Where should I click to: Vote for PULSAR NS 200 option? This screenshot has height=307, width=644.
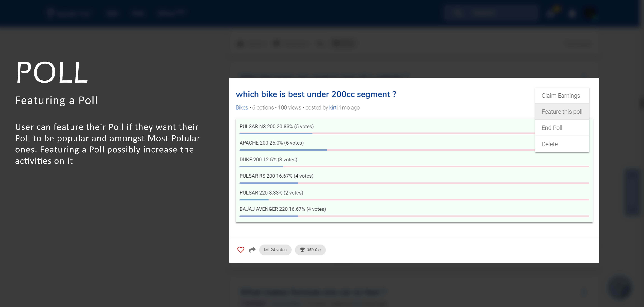pos(276,126)
